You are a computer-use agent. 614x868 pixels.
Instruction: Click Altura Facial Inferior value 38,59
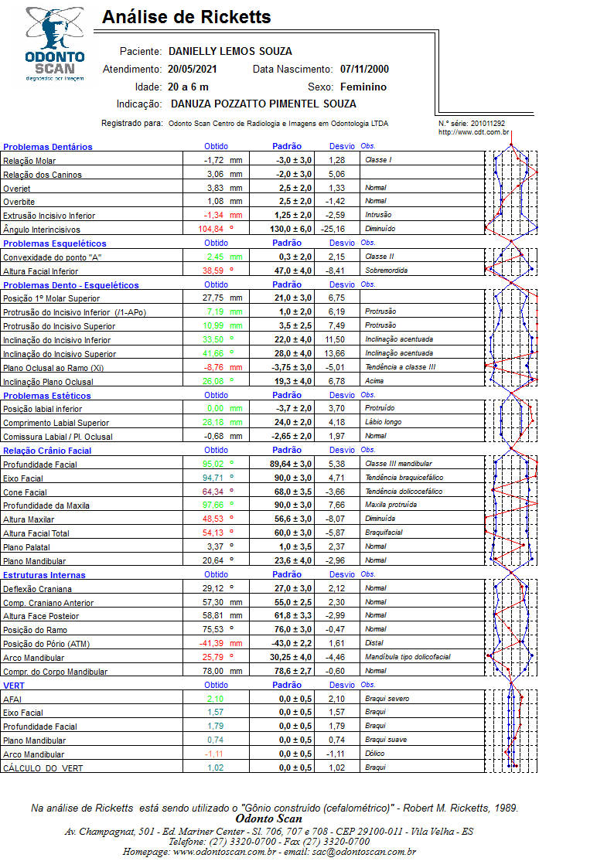coord(213,271)
